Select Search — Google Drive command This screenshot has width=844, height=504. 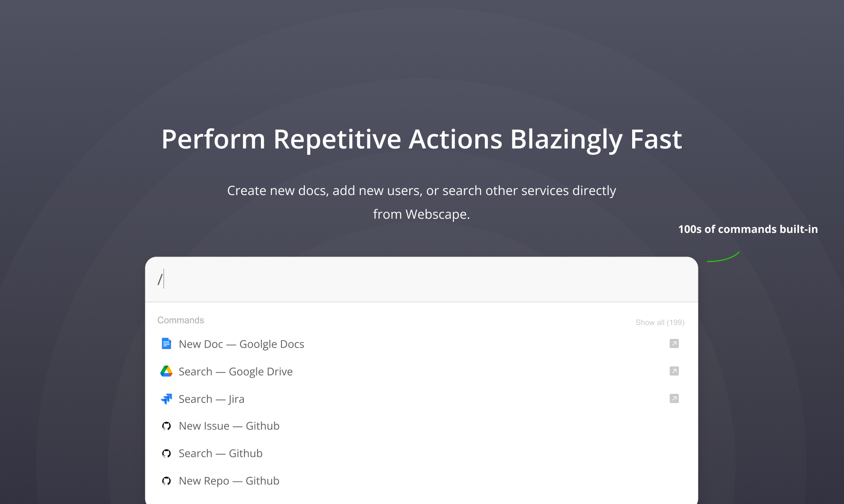421,371
